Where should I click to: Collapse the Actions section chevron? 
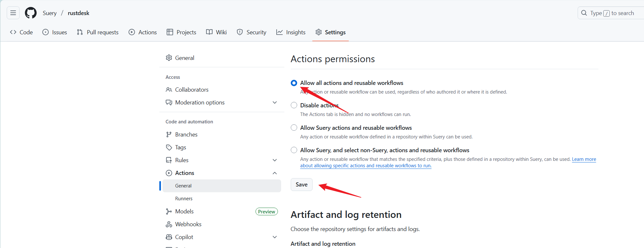(x=275, y=173)
